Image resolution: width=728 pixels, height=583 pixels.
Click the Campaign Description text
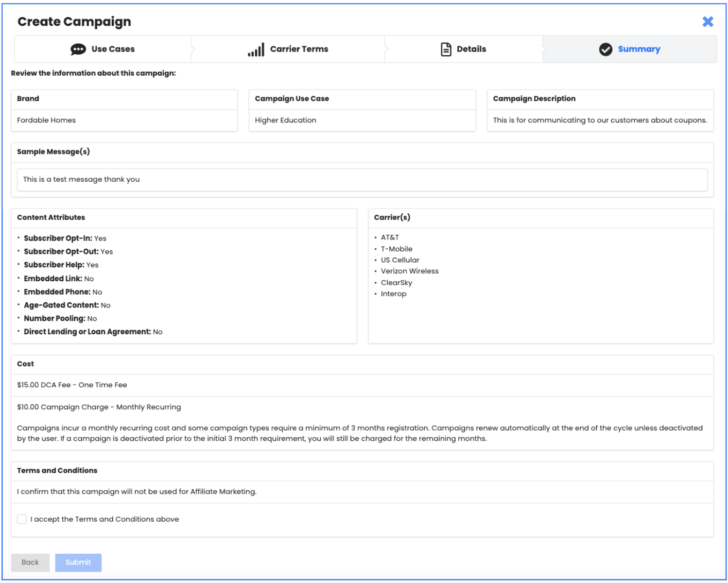600,120
